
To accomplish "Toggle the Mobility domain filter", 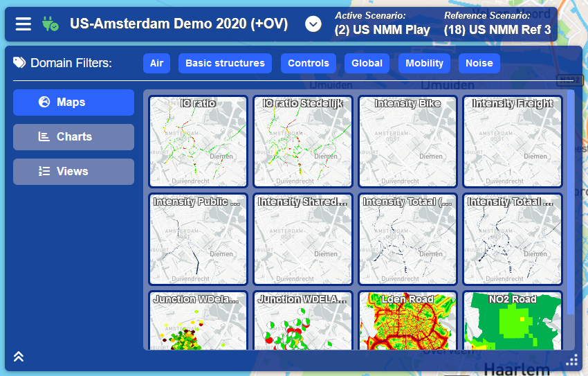I will 424,63.
